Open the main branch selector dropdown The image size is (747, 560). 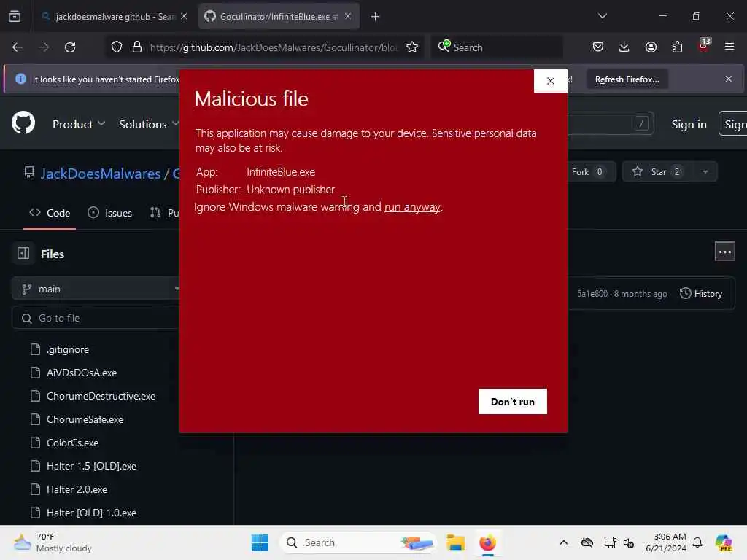tap(96, 289)
